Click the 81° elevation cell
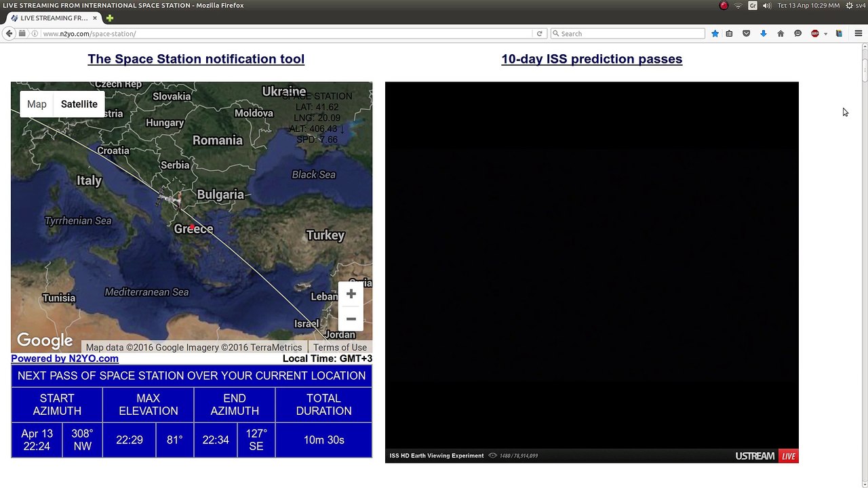 [175, 440]
